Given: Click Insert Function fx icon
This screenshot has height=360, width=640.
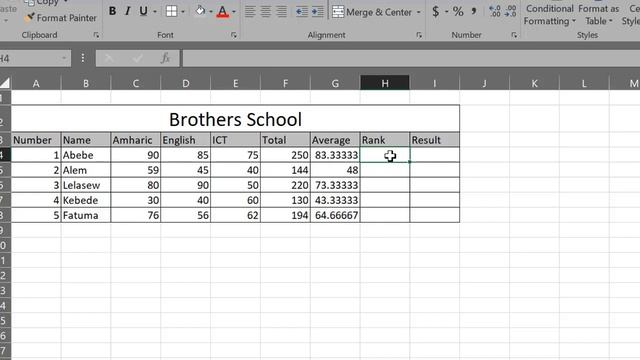Looking at the screenshot, I should [x=165, y=58].
